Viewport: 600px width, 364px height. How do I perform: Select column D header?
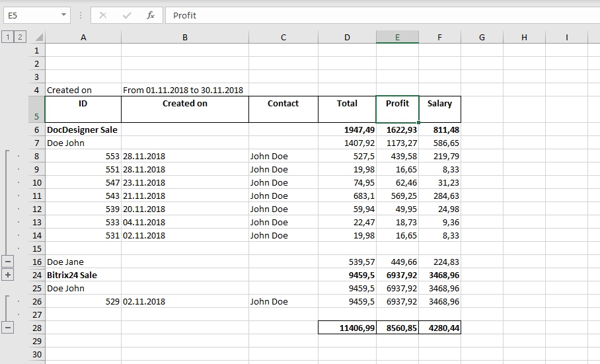pos(347,38)
